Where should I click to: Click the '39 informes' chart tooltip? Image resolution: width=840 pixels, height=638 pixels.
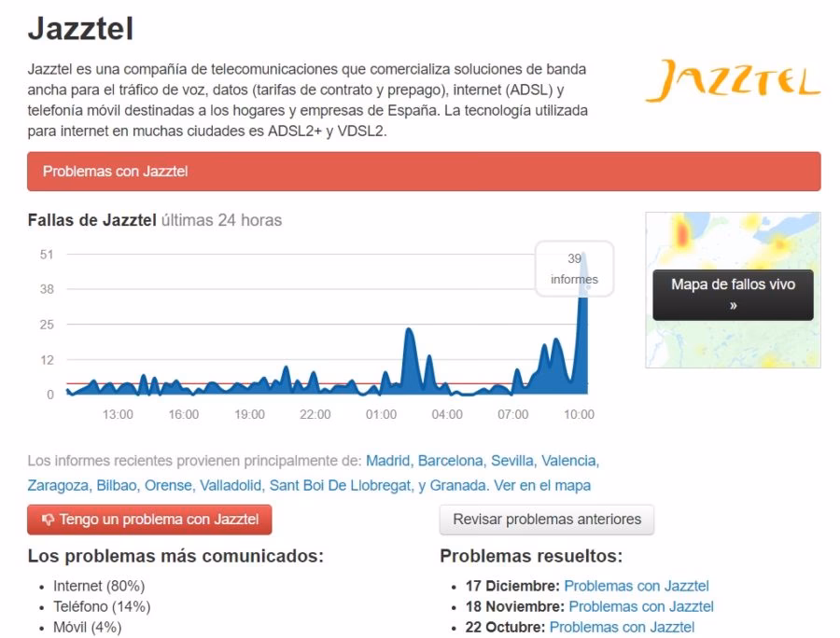[574, 269]
